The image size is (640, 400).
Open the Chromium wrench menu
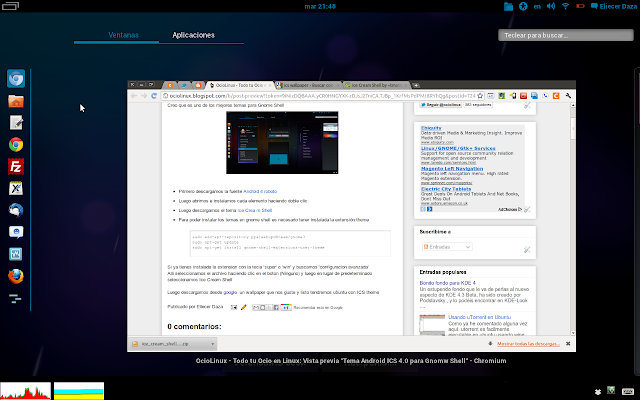[568, 96]
